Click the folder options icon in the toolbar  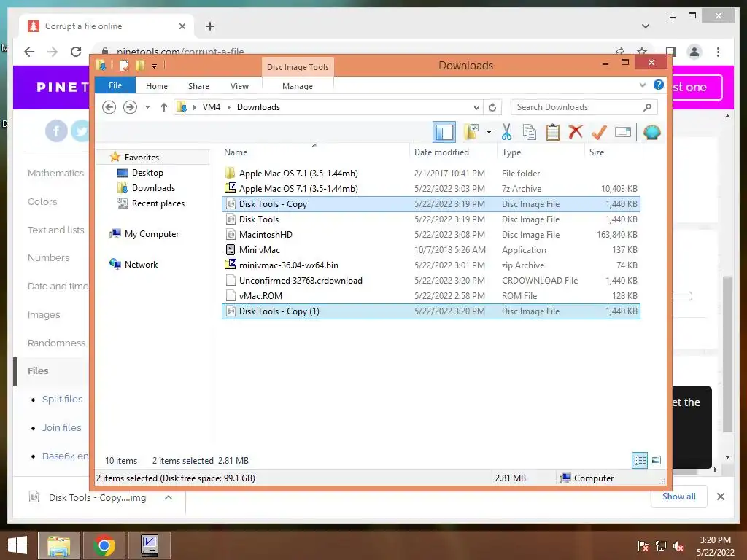(x=471, y=132)
